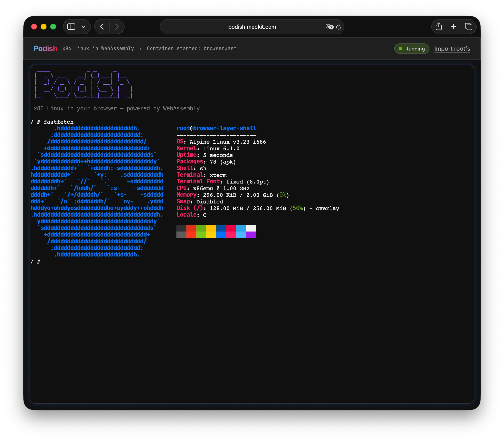Toggle the Safari sidebar icon
504x441 pixels.
(71, 27)
